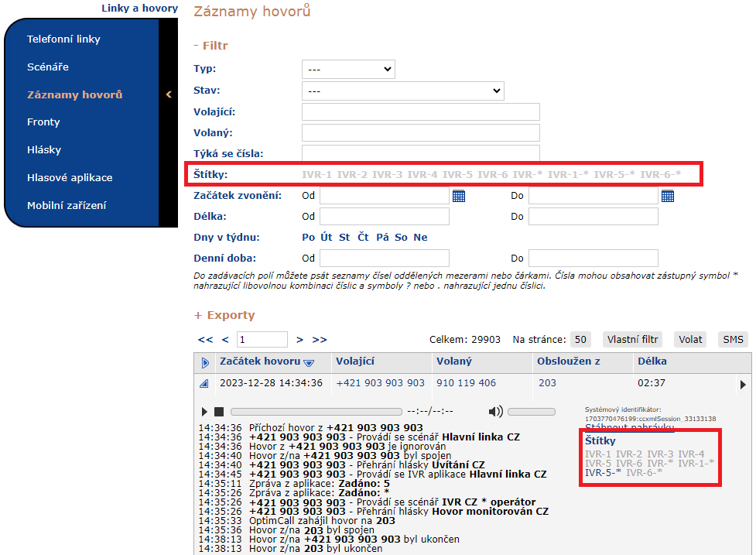
Task: Collapse the call row details triangle
Action: pos(204,384)
